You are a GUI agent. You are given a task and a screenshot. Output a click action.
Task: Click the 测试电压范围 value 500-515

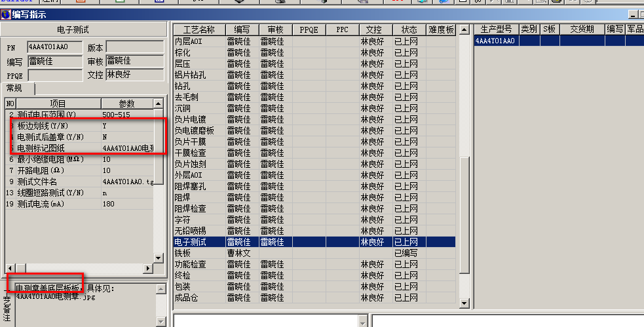click(116, 115)
